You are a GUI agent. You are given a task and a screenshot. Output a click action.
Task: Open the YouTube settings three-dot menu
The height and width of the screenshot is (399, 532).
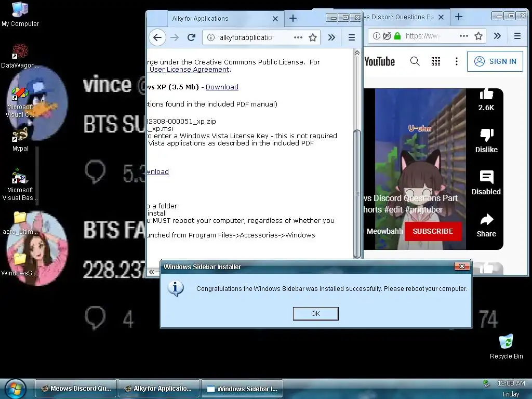[456, 61]
